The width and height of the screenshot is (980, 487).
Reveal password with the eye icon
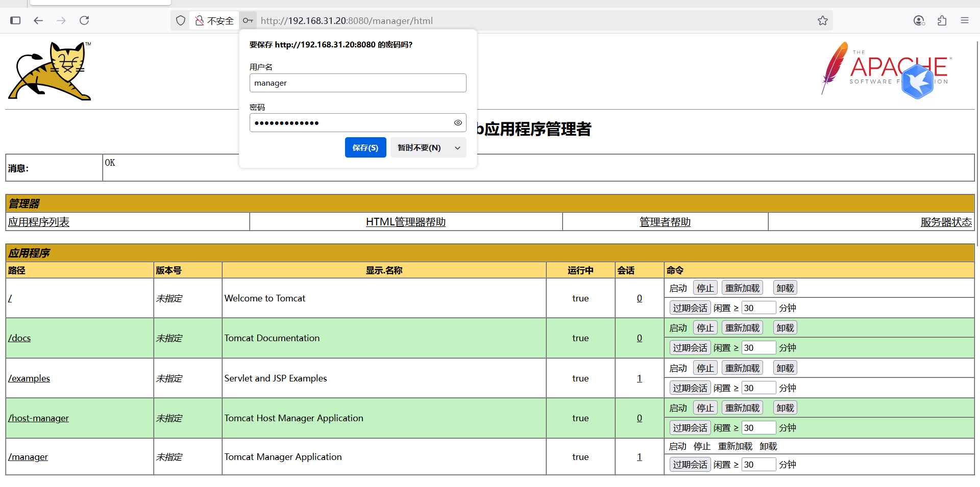458,122
